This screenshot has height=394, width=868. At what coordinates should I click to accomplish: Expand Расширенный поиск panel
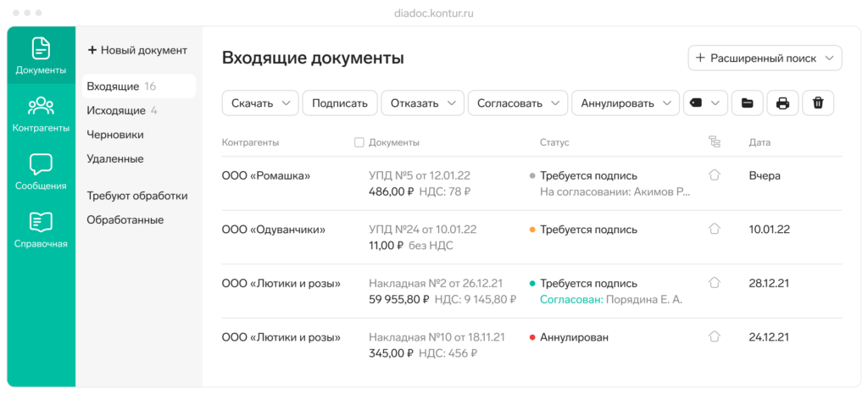click(765, 58)
